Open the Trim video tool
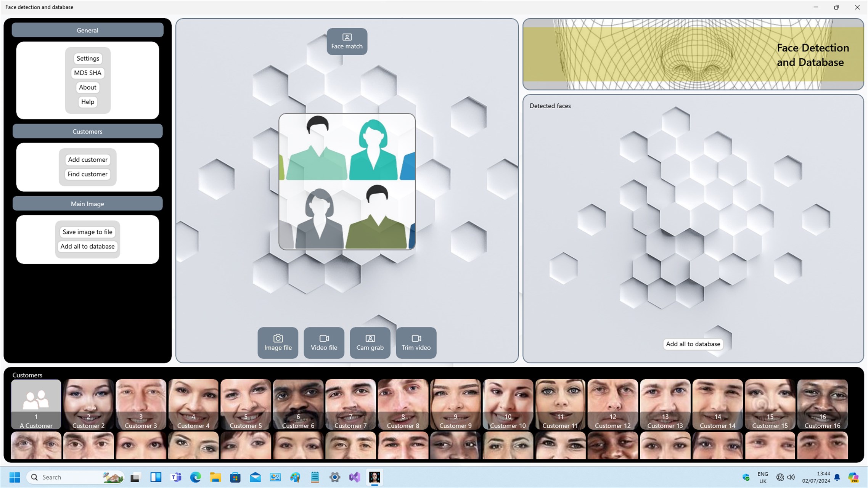This screenshot has height=488, width=868. (416, 342)
